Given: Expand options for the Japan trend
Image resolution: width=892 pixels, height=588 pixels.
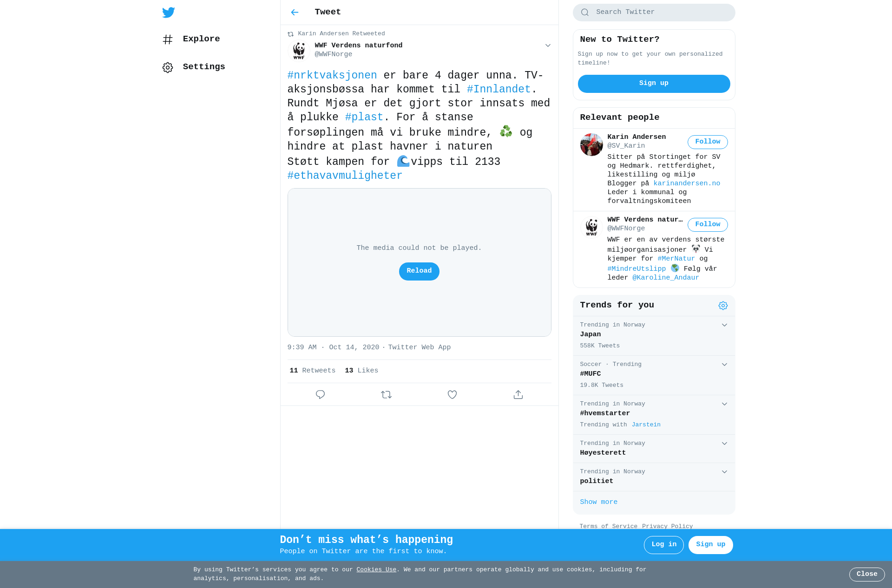Looking at the screenshot, I should [724, 325].
